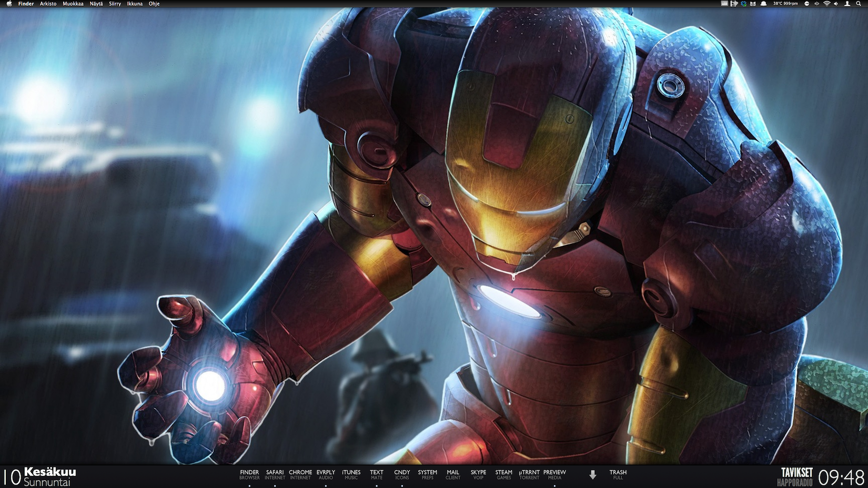
Task: Open the Muokkaa menu
Action: (73, 4)
